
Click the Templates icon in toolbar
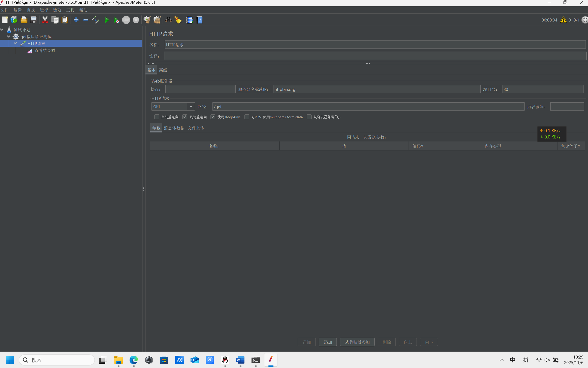click(x=14, y=20)
